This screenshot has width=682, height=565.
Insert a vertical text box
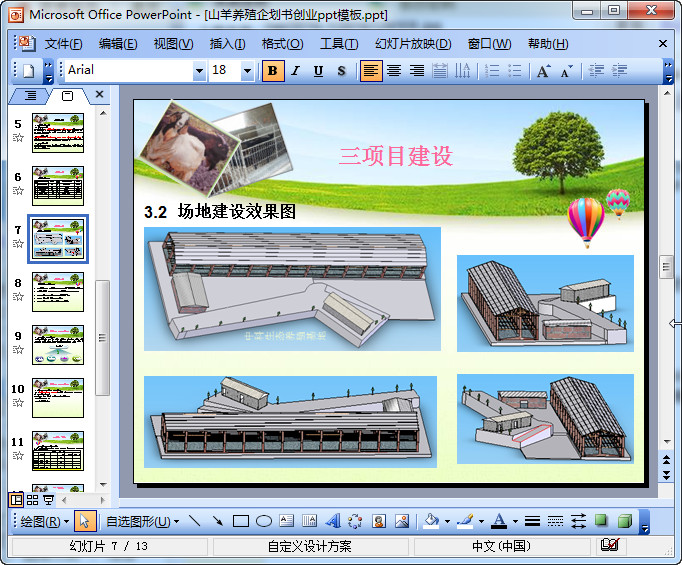pos(309,521)
